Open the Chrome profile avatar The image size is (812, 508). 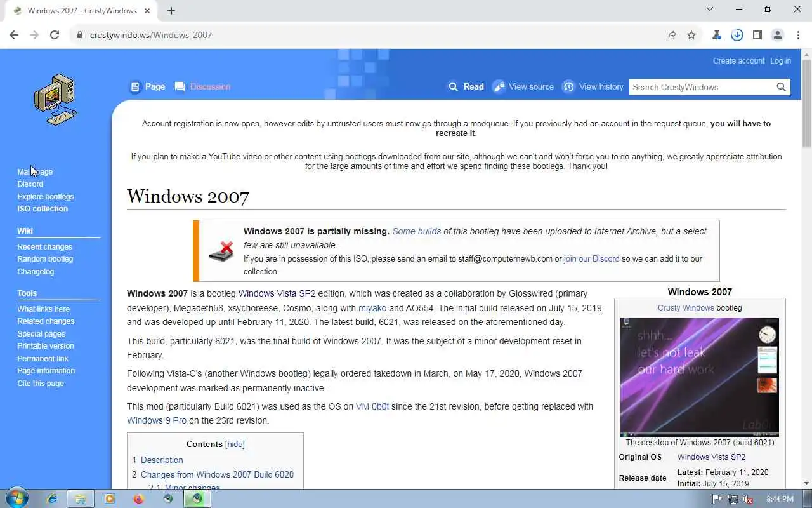tap(778, 35)
